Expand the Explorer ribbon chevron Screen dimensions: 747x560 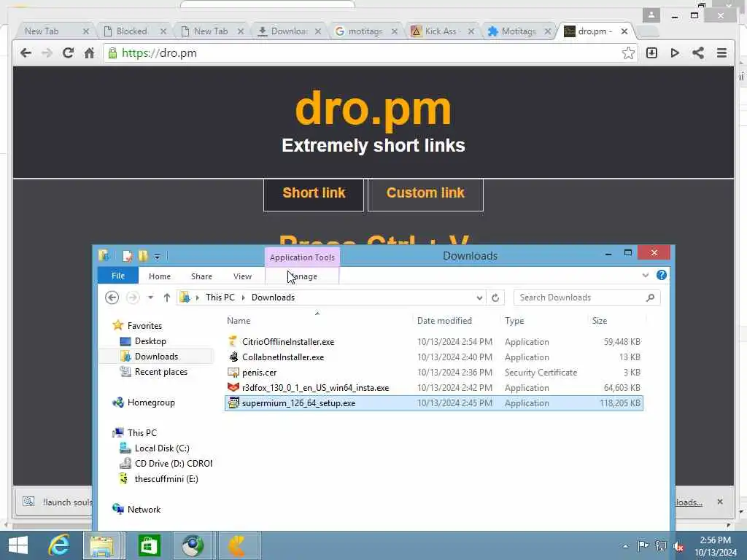(x=646, y=275)
